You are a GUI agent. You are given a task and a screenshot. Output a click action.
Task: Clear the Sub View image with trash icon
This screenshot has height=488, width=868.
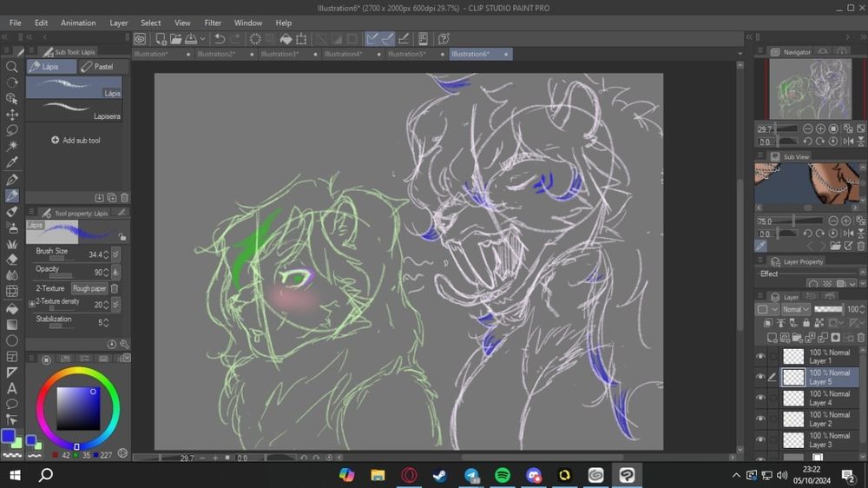click(x=861, y=246)
